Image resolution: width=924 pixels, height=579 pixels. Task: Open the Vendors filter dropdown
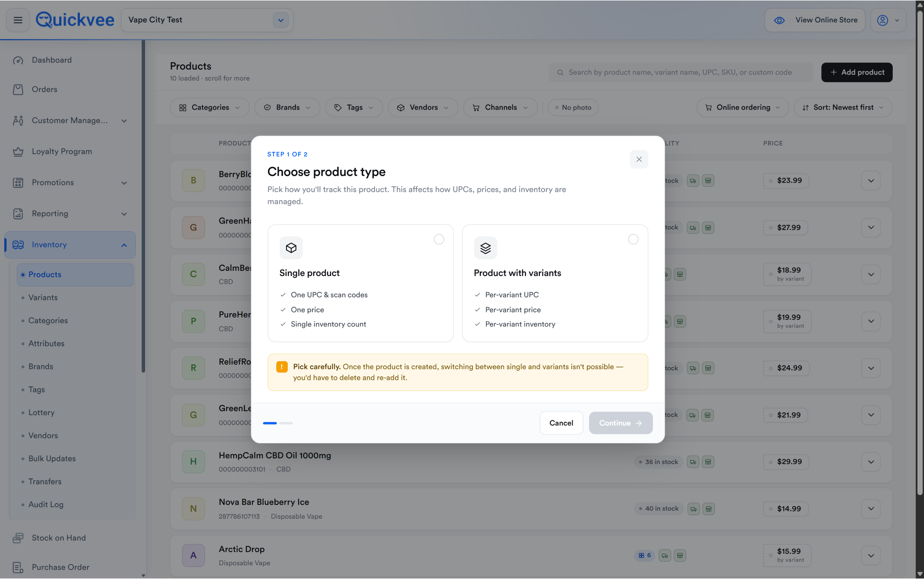point(423,108)
